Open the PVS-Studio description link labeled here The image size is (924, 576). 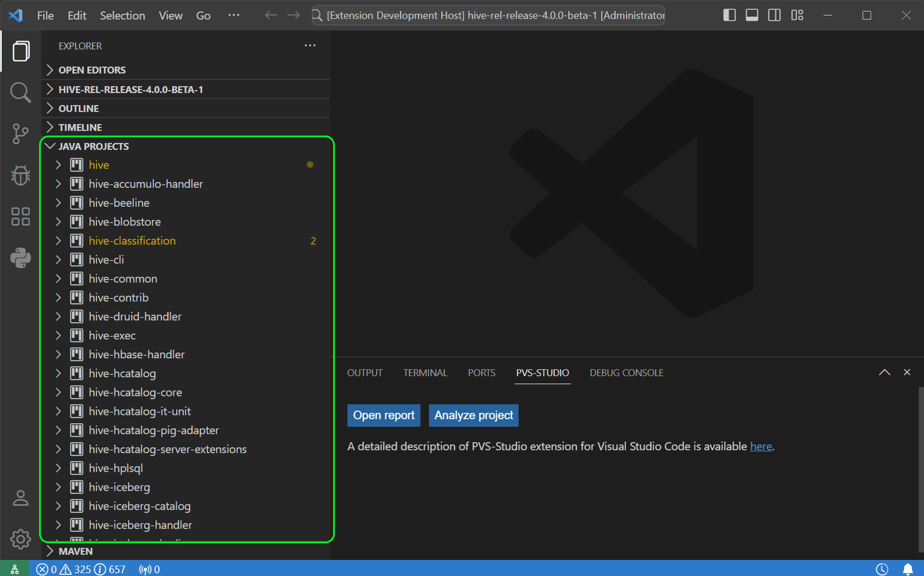(761, 446)
